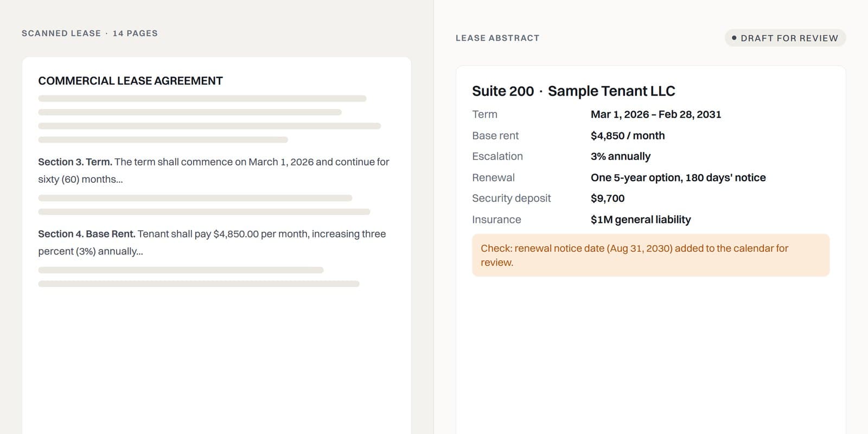Click the Escalation value 3% annually
Image resolution: width=868 pixels, height=434 pixels.
point(621,156)
